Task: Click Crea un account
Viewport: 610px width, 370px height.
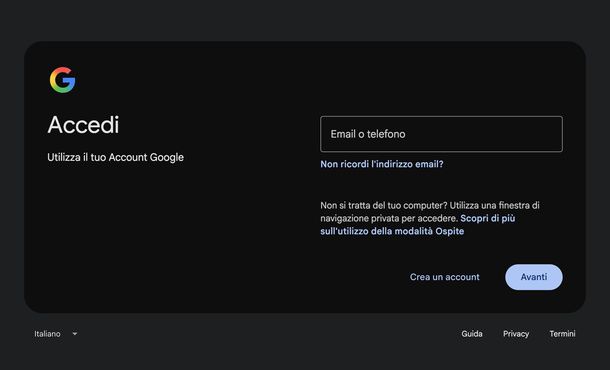Action: coord(444,277)
